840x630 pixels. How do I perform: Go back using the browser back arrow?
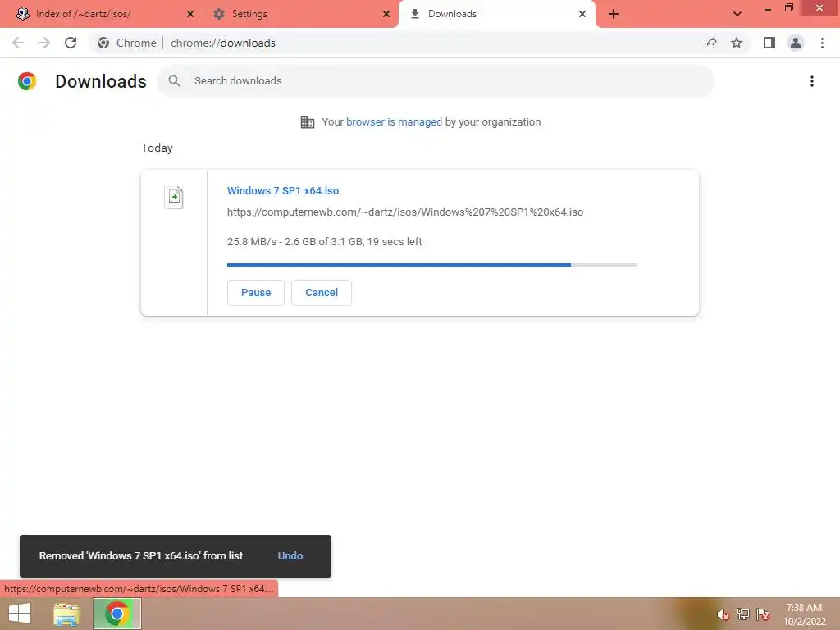(x=18, y=43)
